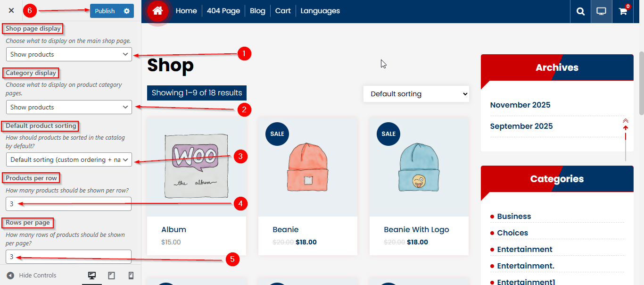Open the search magnifier icon
Image resolution: width=644 pixels, height=285 pixels.
(x=580, y=11)
